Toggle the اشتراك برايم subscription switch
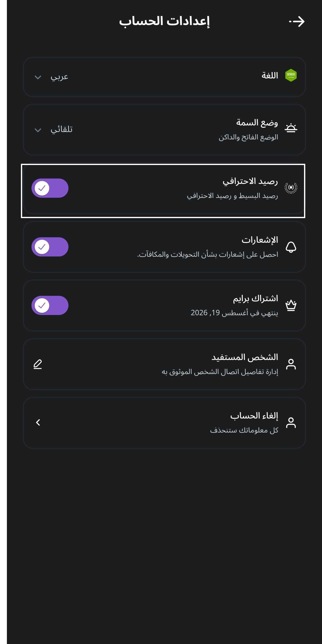Screen dimensions: 322x644 coord(50,305)
